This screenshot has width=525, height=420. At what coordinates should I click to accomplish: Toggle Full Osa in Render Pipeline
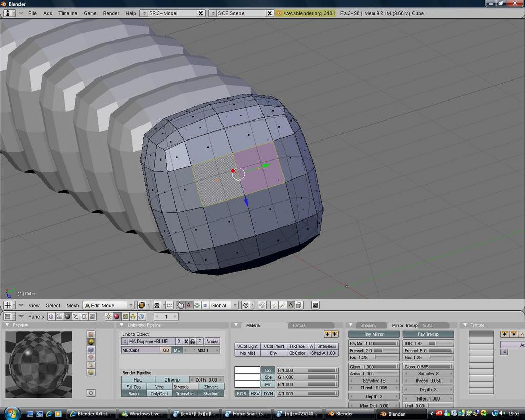[x=134, y=387]
